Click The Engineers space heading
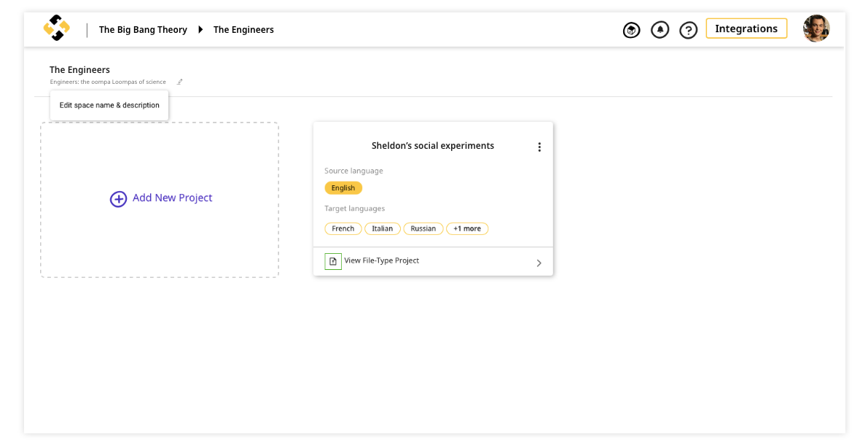868x445 pixels. [79, 70]
